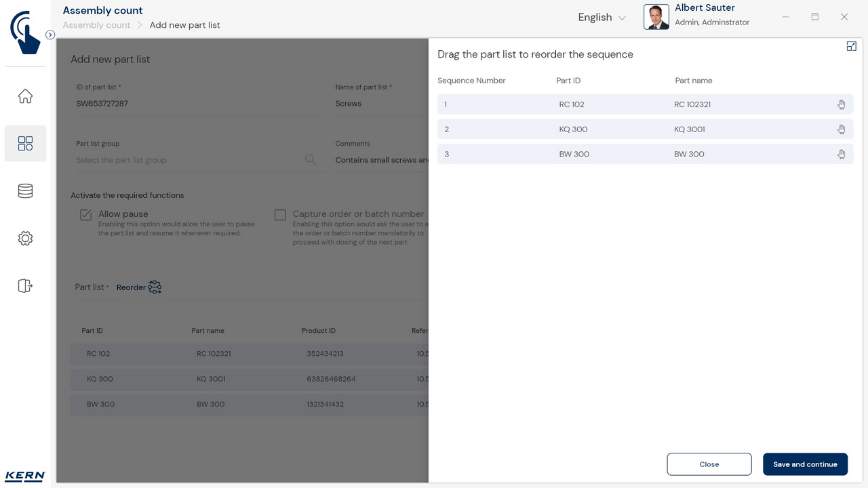Viewport: 868px width, 488px height.
Task: Open the applications grid icon in sidebar
Action: click(x=25, y=144)
